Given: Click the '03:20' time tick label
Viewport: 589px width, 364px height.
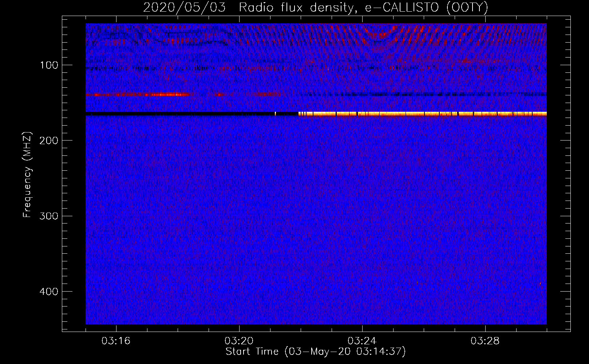Looking at the screenshot, I should point(239,341).
